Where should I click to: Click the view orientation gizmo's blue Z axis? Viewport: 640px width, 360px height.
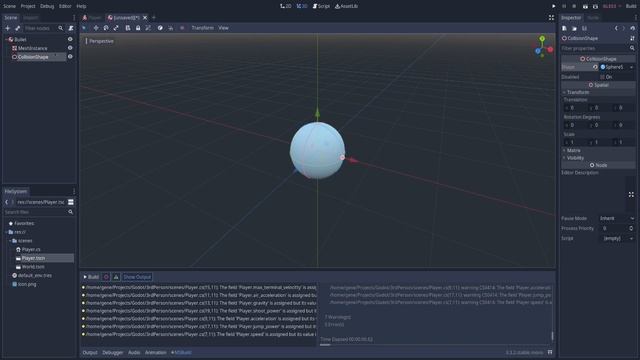point(538,51)
